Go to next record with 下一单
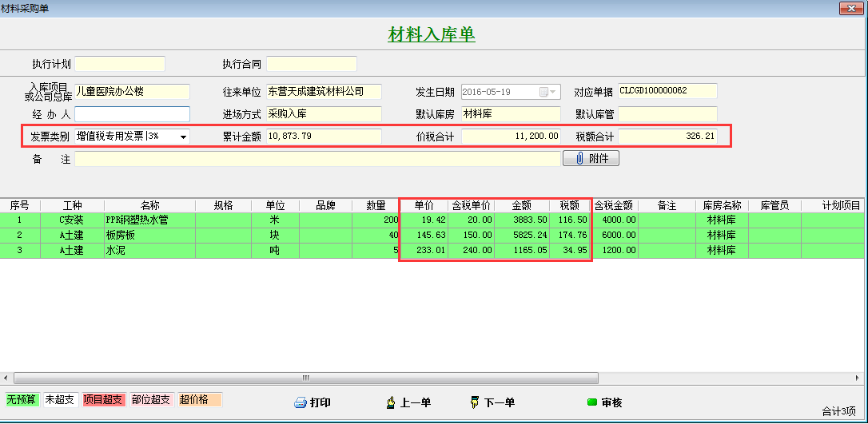868x424 pixels. point(475,403)
